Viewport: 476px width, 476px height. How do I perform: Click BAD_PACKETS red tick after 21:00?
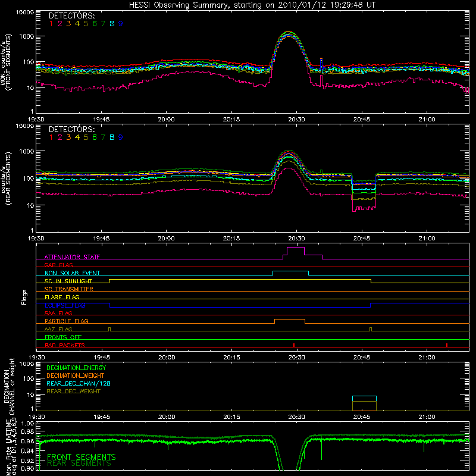pyautogui.click(x=447, y=345)
